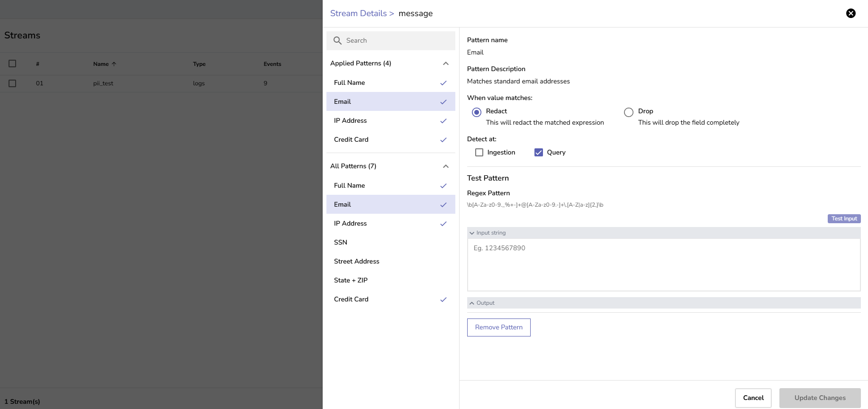Select SSN from All Patterns list

341,243
